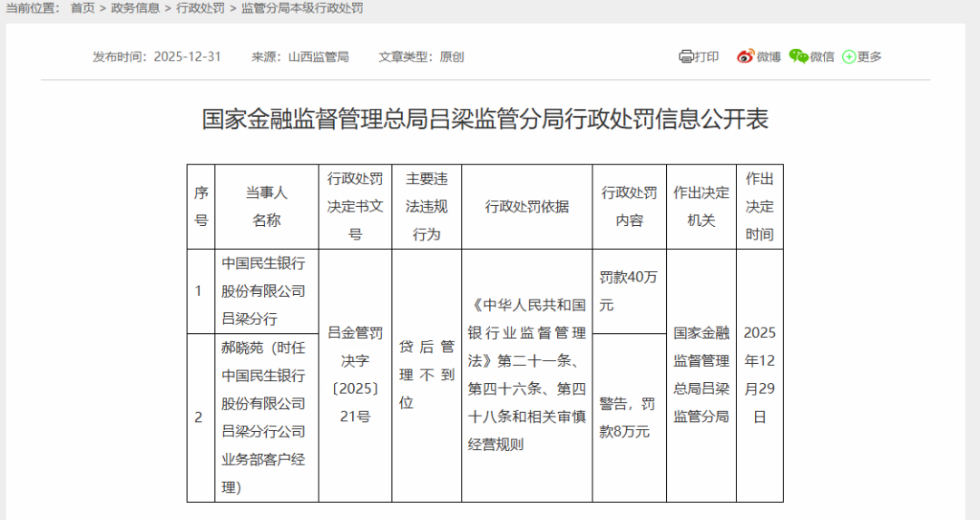
Task: Click the 当前位置 label
Action: coord(34,8)
